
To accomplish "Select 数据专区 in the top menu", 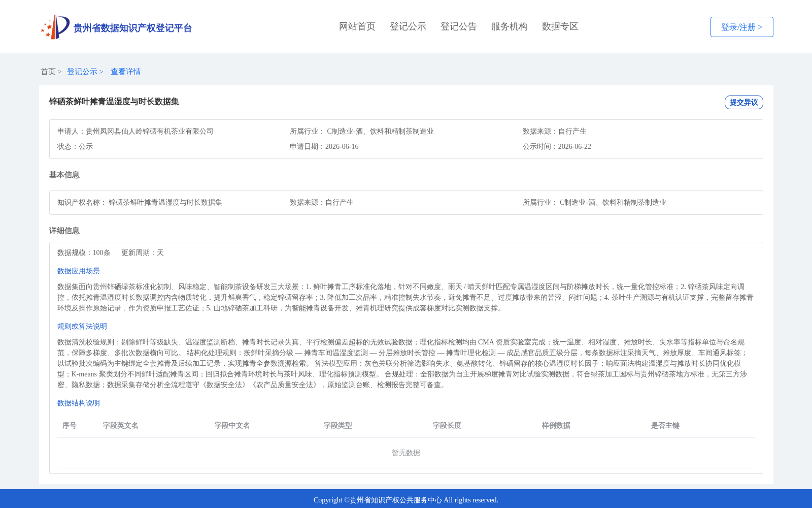I will (x=560, y=26).
